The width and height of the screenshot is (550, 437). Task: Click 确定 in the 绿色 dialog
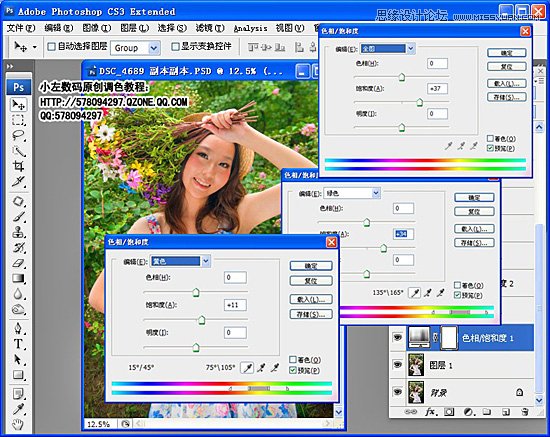pos(474,197)
